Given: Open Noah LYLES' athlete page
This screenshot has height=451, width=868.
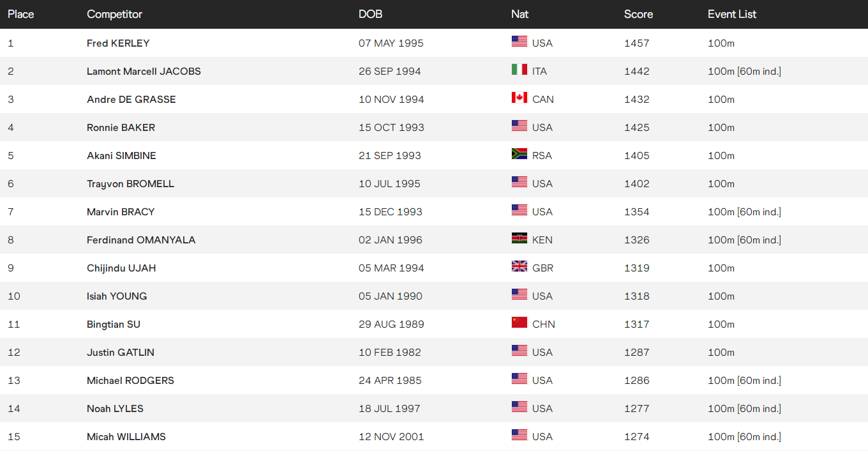Looking at the screenshot, I should 115,409.
